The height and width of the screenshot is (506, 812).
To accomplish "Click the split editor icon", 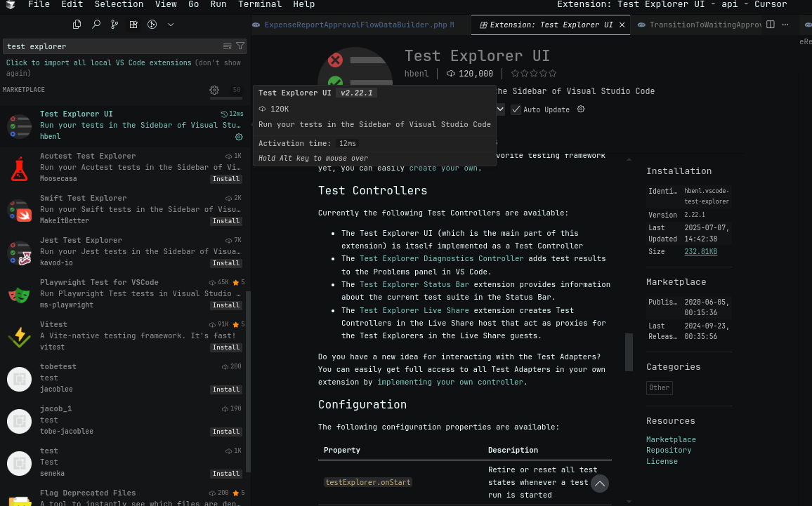I will click(771, 25).
